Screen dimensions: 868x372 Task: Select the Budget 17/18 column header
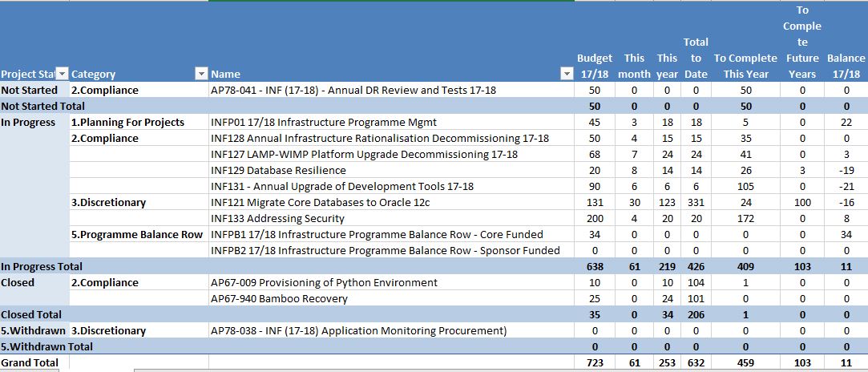[x=595, y=66]
